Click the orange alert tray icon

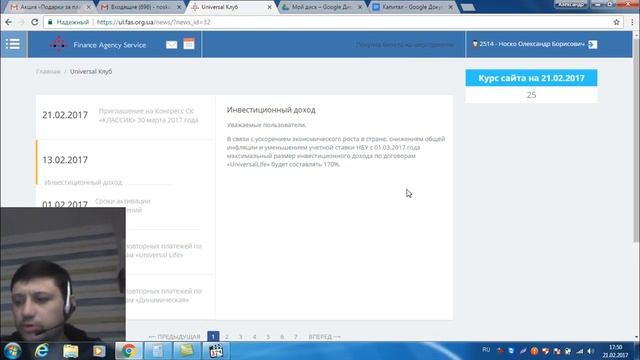534,351
